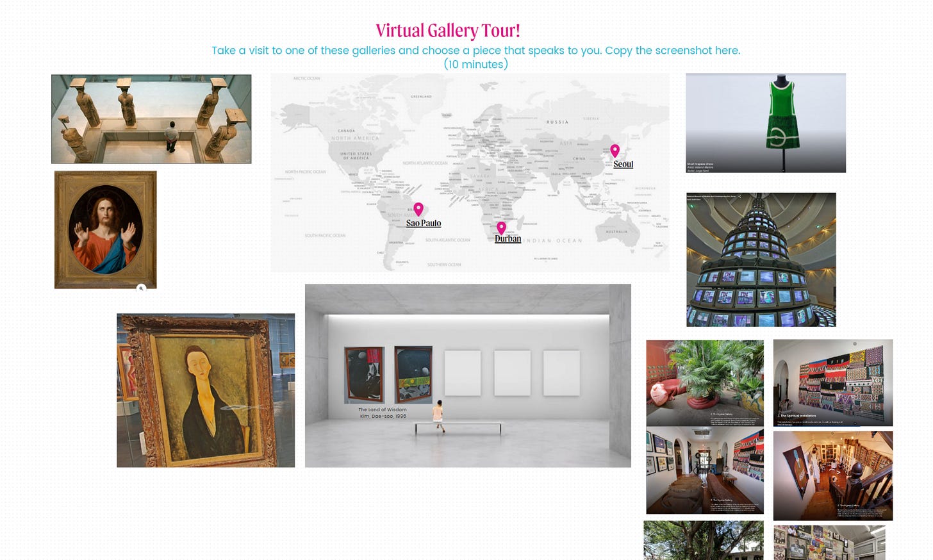
Task: Click the first dark painting in gallery room
Action: [365, 375]
